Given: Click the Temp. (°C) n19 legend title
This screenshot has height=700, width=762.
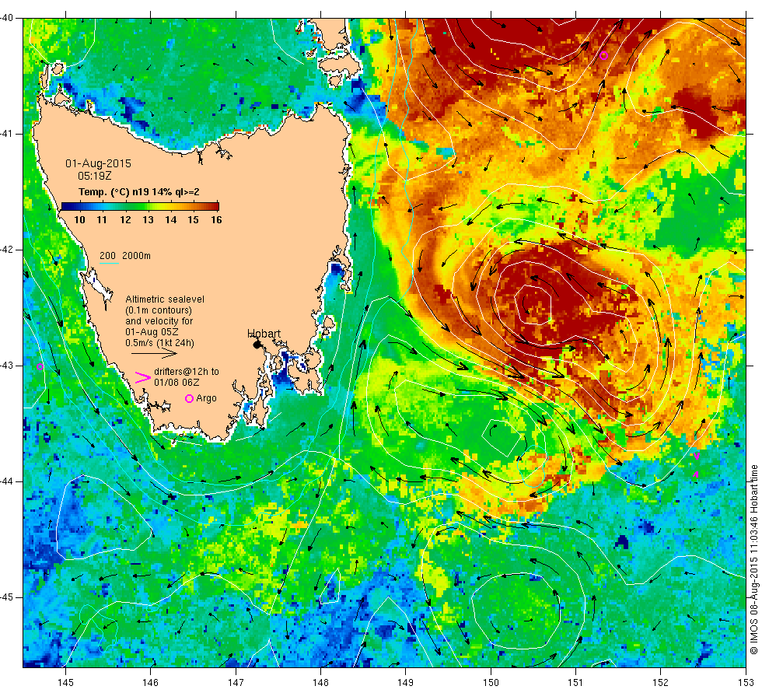Looking at the screenshot, I should point(139,192).
